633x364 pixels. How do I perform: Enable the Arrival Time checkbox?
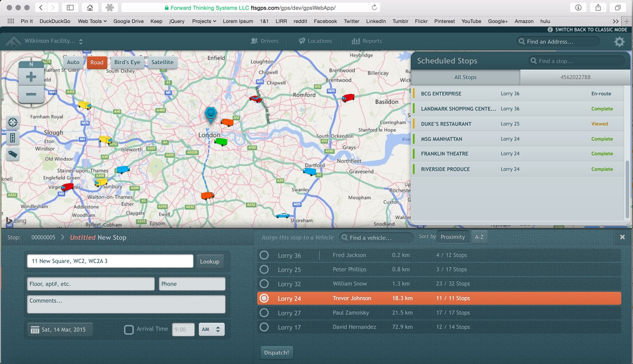click(x=129, y=329)
